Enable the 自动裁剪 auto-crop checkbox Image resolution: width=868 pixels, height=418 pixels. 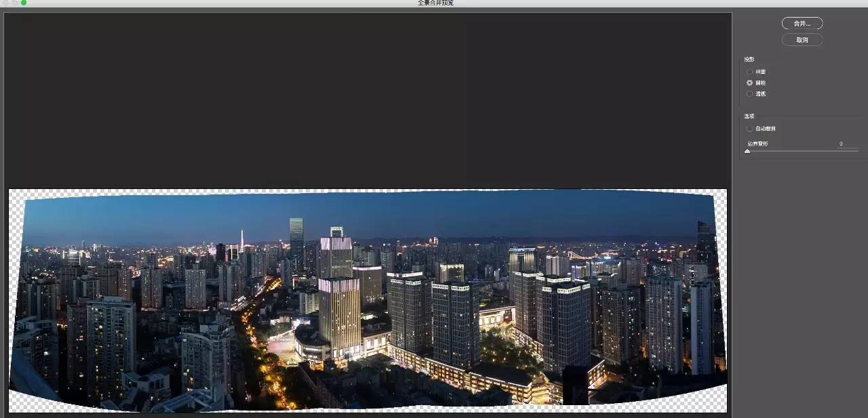(x=749, y=128)
